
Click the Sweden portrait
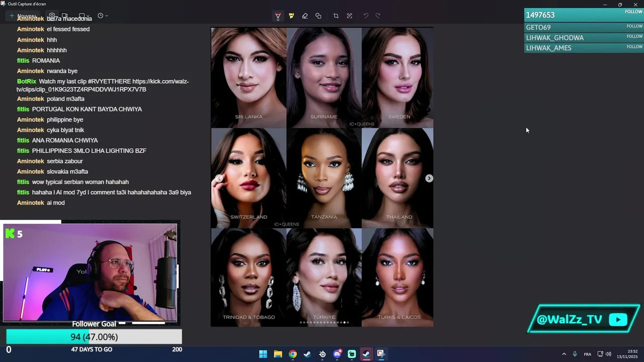397,77
